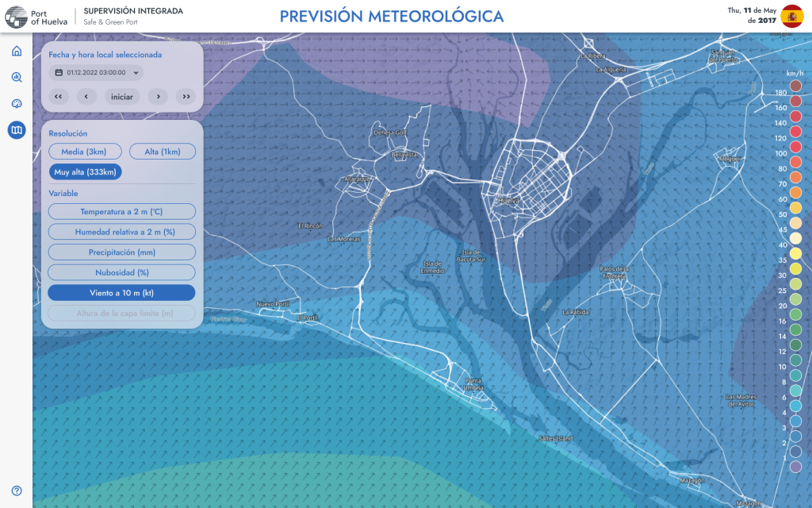Expand the date and time dropdown
This screenshot has height=508, width=812.
[137, 72]
